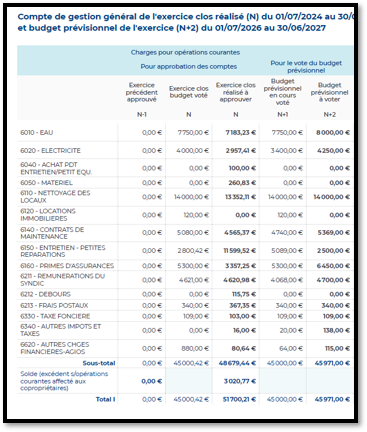Select the '6020 - ELECTRICITE' row label
Viewport: 367px width, 432px height.
point(50,151)
